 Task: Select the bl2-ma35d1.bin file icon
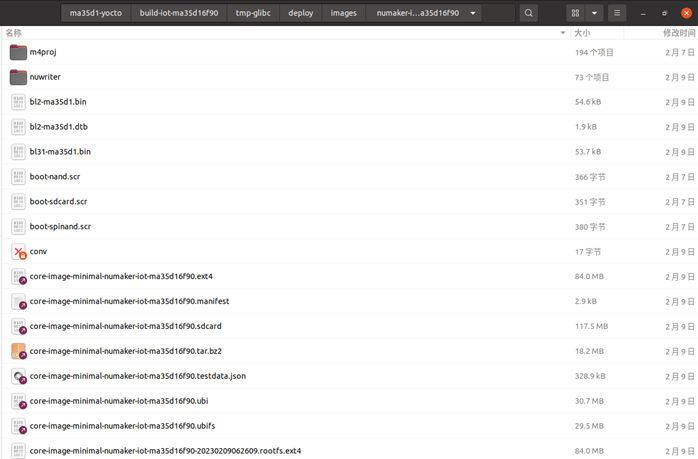click(x=19, y=102)
